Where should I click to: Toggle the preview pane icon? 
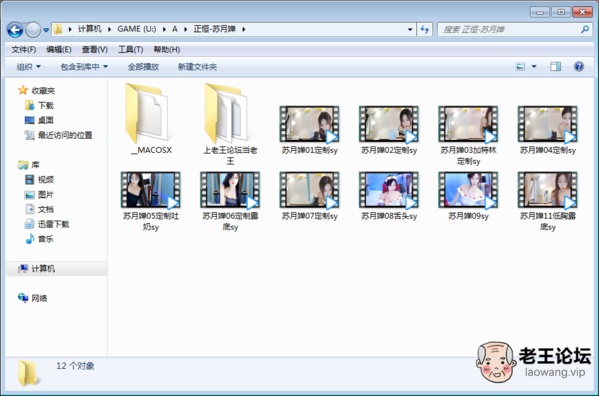point(555,67)
